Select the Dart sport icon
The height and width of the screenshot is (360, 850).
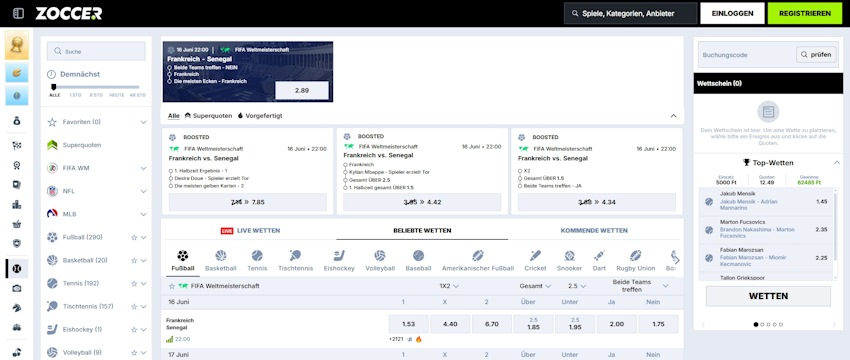click(x=599, y=255)
